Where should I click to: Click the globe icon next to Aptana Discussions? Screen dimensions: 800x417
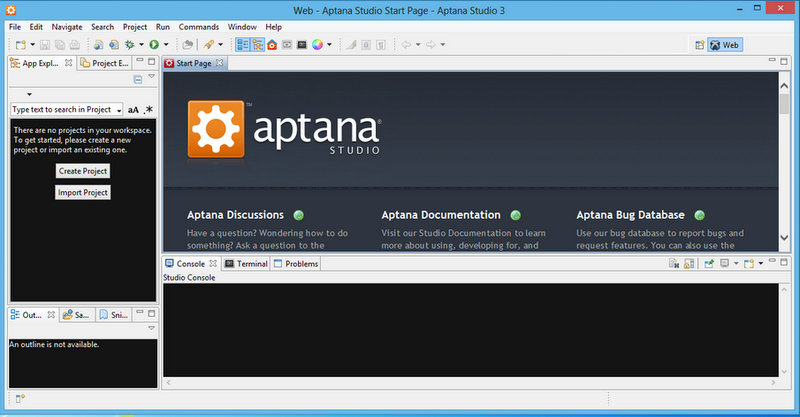point(298,215)
